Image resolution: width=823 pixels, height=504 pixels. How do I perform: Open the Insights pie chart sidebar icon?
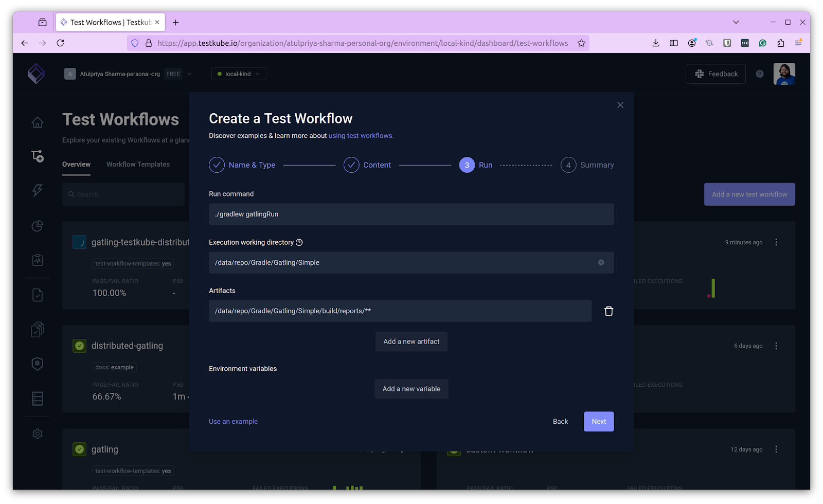pos(38,226)
